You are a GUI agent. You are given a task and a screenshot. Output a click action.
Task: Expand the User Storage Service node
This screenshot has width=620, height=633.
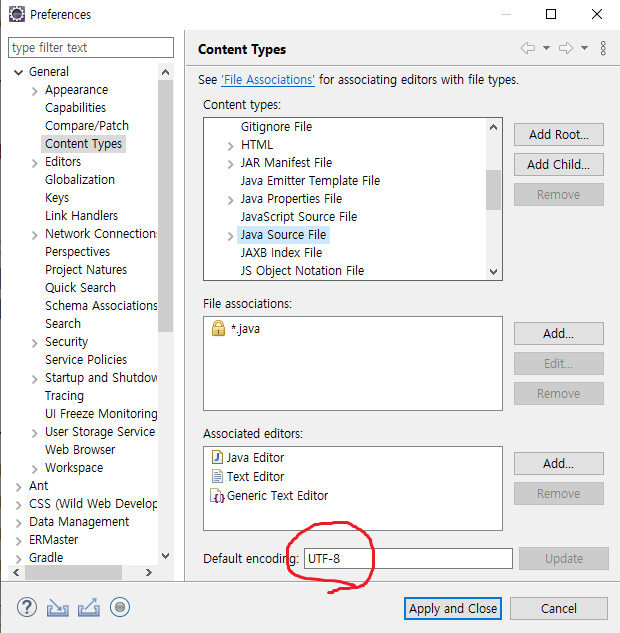(34, 433)
